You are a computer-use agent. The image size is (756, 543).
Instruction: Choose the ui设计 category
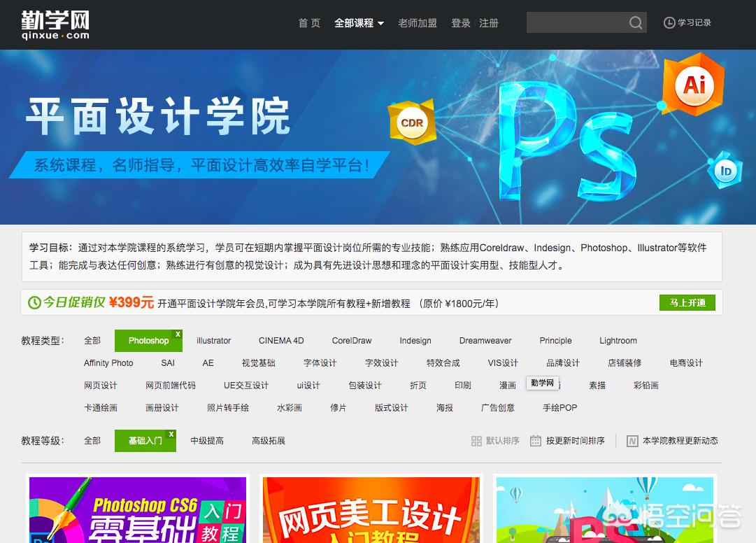pos(308,386)
